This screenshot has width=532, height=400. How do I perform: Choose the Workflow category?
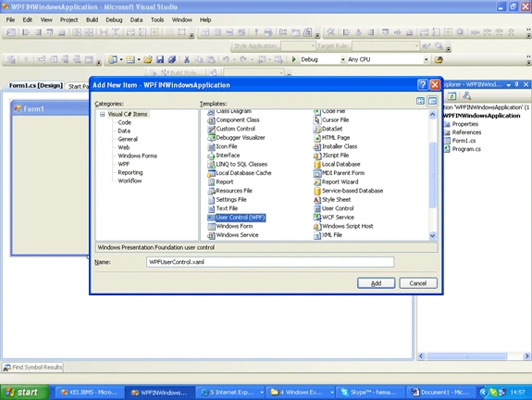tap(130, 181)
